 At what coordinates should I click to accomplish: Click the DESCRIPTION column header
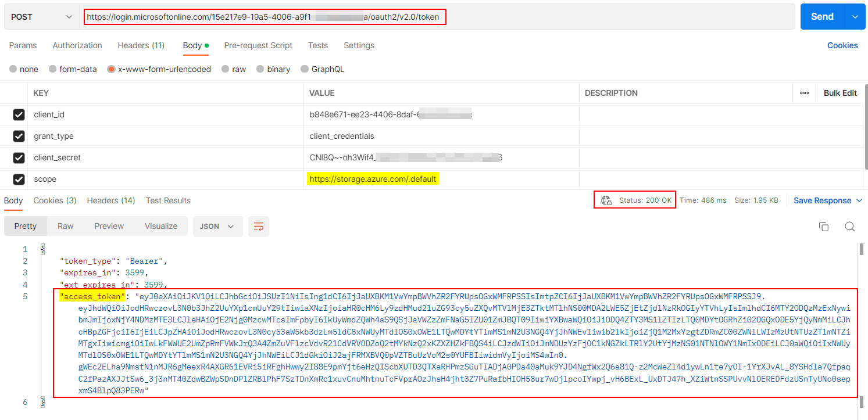point(611,93)
